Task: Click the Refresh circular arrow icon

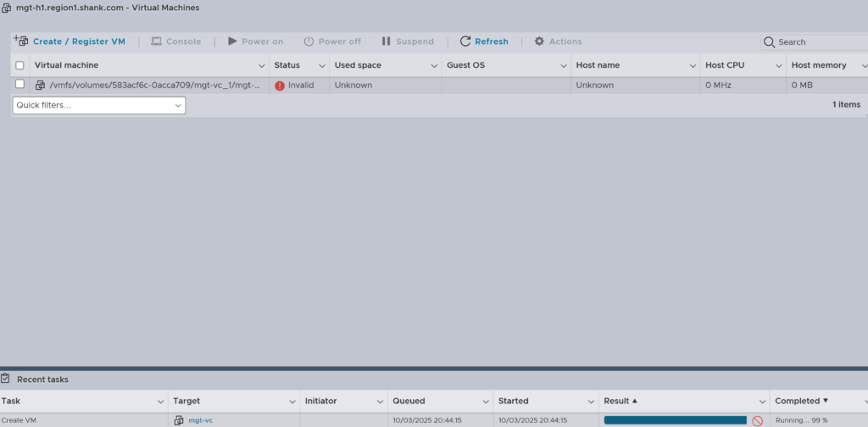Action: click(465, 42)
